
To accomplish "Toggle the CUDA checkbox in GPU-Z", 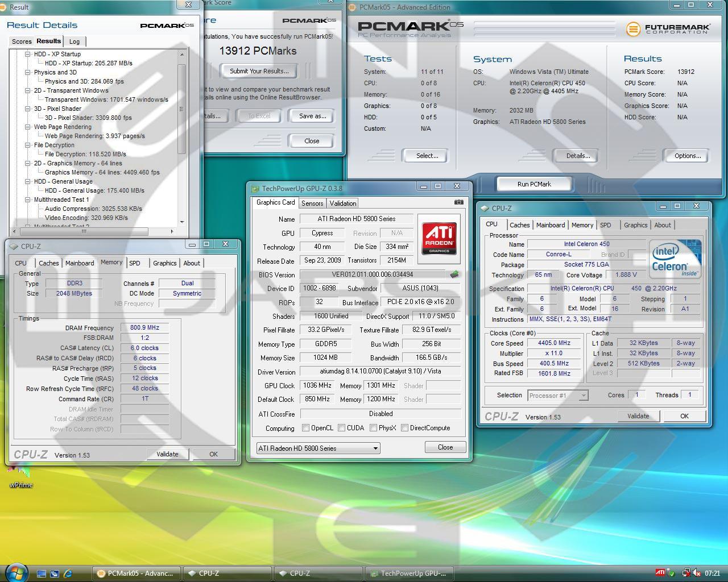I will point(342,428).
